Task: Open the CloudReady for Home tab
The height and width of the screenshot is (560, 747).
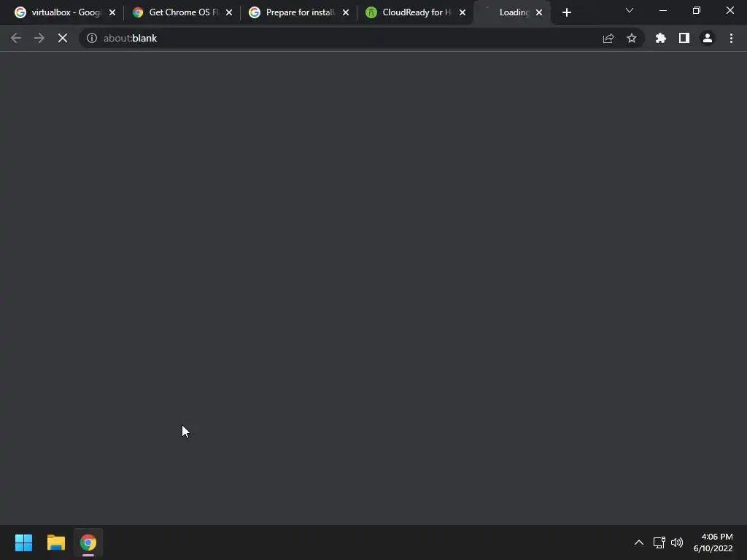Action: click(417, 12)
